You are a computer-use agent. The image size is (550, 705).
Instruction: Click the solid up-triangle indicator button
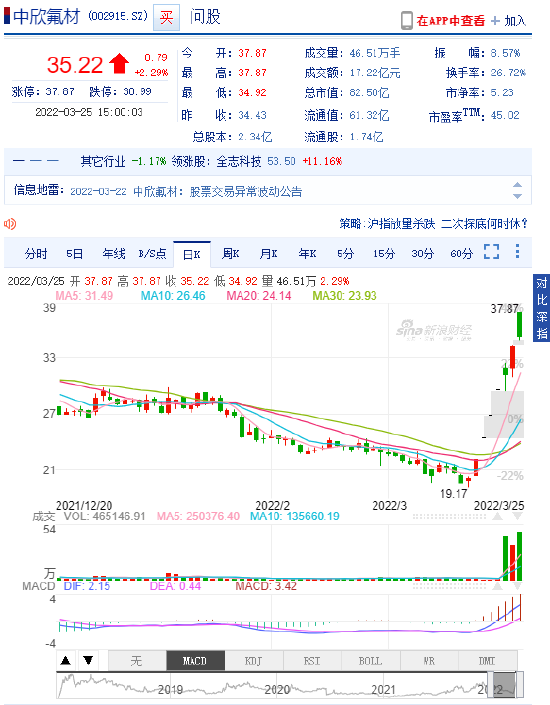coord(66,660)
